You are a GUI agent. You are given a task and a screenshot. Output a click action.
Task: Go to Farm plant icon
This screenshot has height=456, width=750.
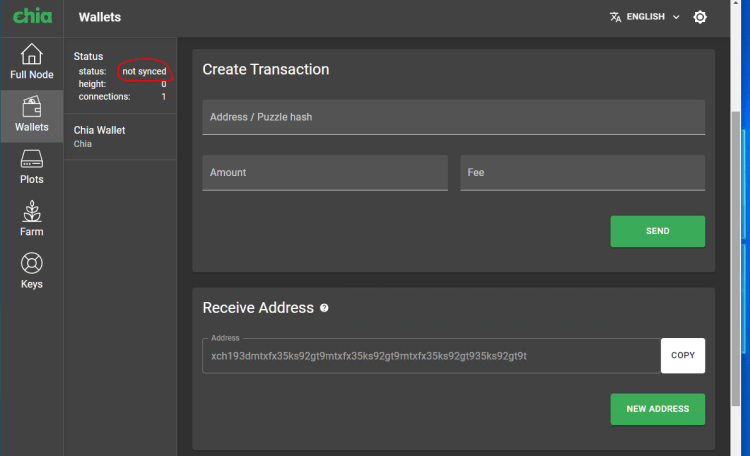(32, 211)
